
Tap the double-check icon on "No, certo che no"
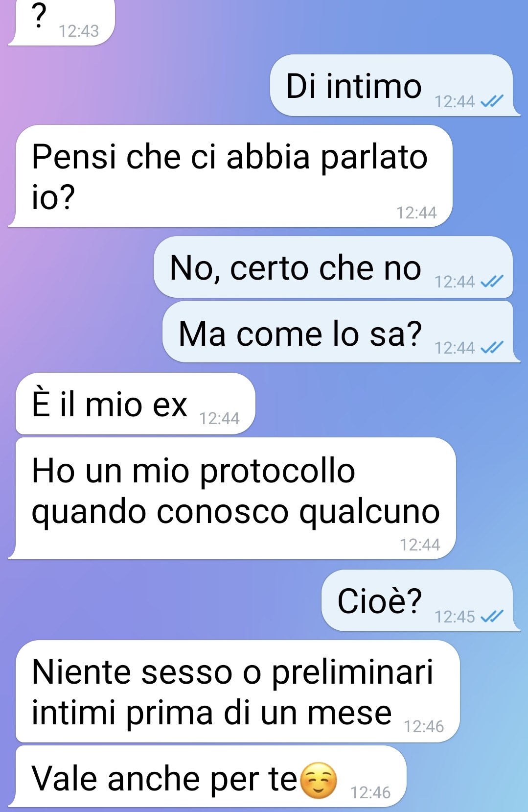pos(491,282)
